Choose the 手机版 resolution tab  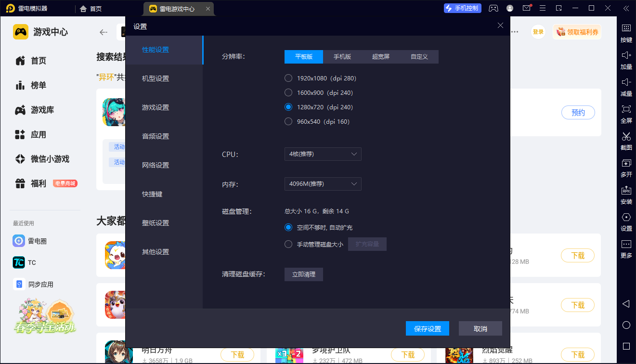tap(342, 57)
